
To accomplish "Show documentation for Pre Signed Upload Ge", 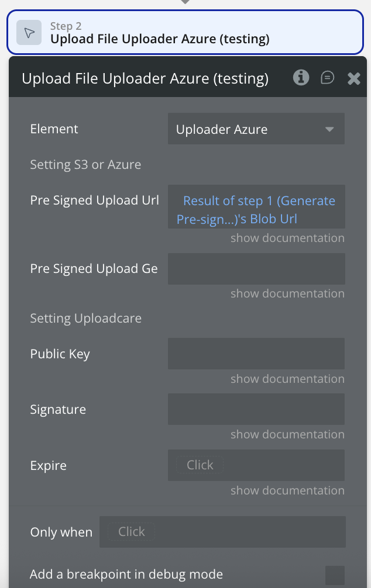I will pos(287,293).
